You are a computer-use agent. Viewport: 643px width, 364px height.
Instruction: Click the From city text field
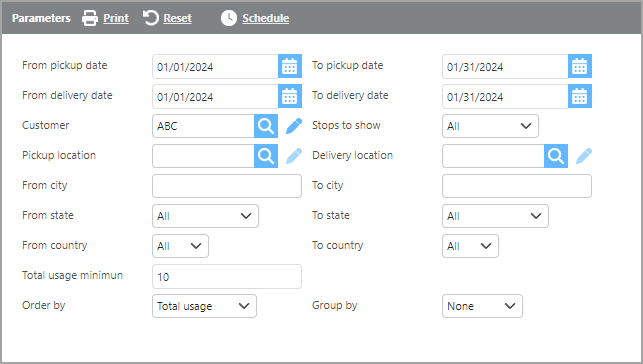(x=227, y=186)
